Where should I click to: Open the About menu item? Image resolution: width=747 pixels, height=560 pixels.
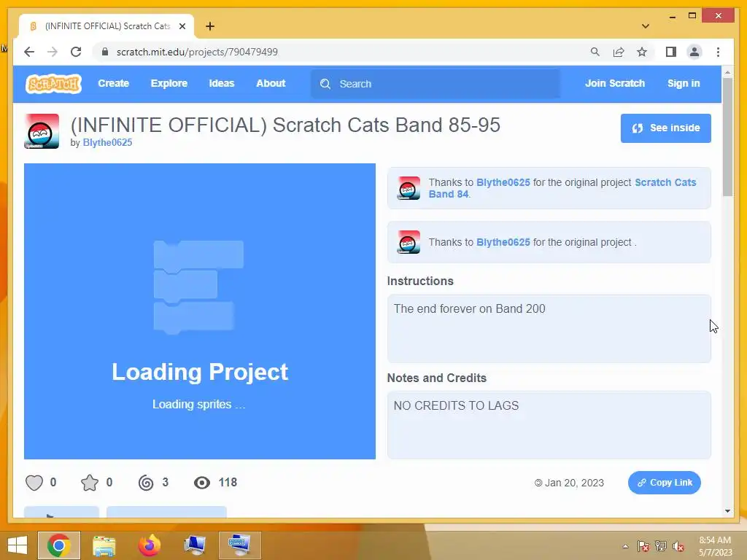(271, 83)
